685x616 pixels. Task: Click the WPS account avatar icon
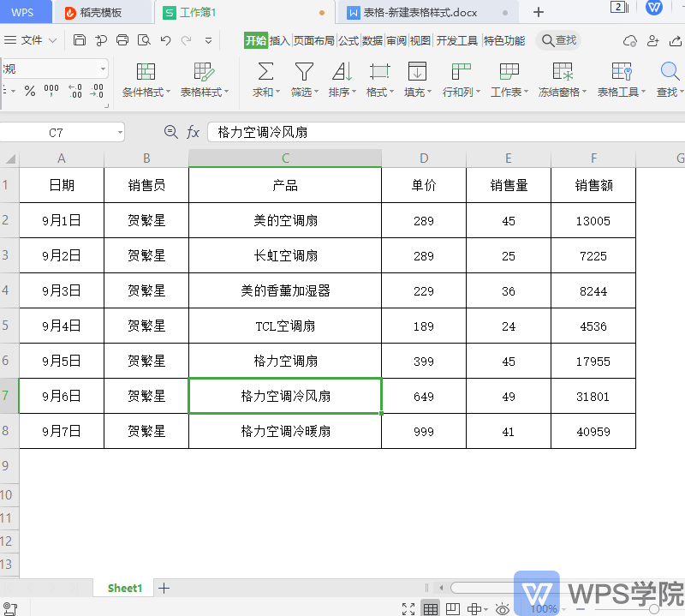[x=653, y=8]
